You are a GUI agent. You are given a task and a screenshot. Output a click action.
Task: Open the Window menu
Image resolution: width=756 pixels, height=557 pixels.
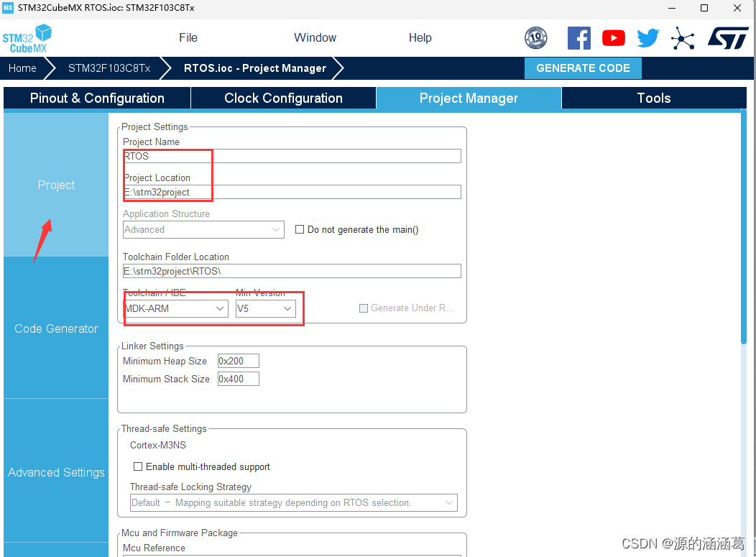[315, 37]
